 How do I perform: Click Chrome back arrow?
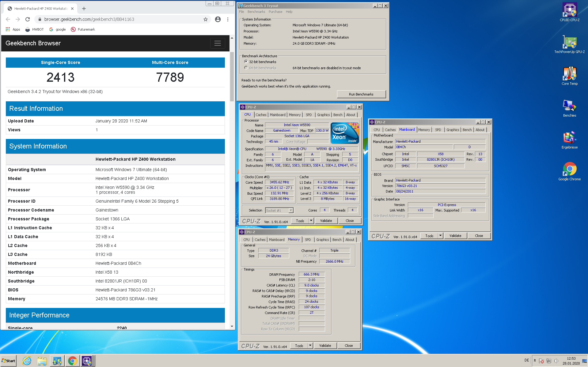(8, 19)
